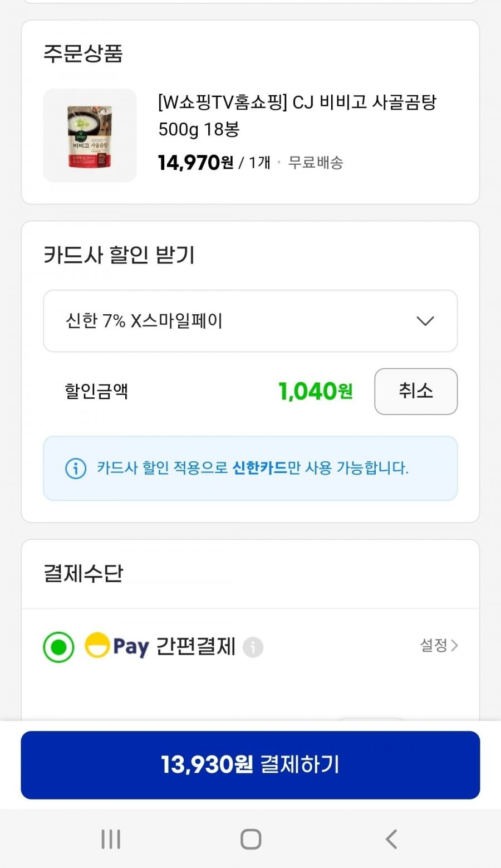Screen dimensions: 501x868
Task: Tap the 14,970원 product price
Action: 196,163
